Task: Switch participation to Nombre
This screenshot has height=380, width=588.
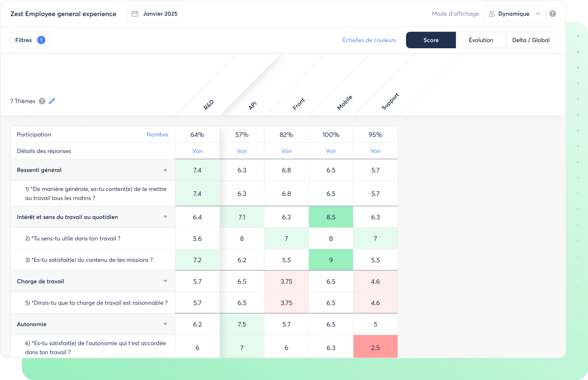Action: click(x=157, y=134)
